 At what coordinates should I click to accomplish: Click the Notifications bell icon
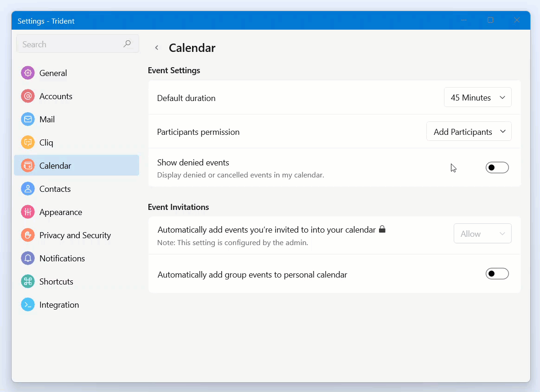click(28, 259)
